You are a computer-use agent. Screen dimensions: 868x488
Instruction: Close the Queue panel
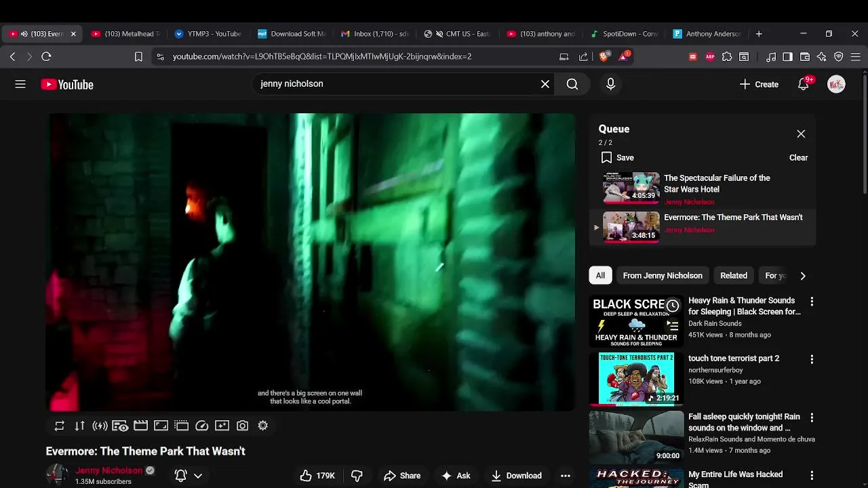coord(801,134)
